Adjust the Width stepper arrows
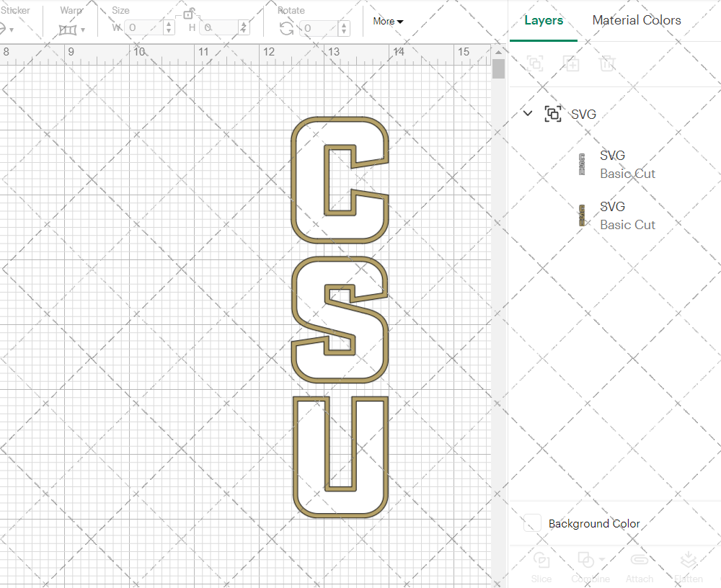The height and width of the screenshot is (588, 721). [x=169, y=27]
